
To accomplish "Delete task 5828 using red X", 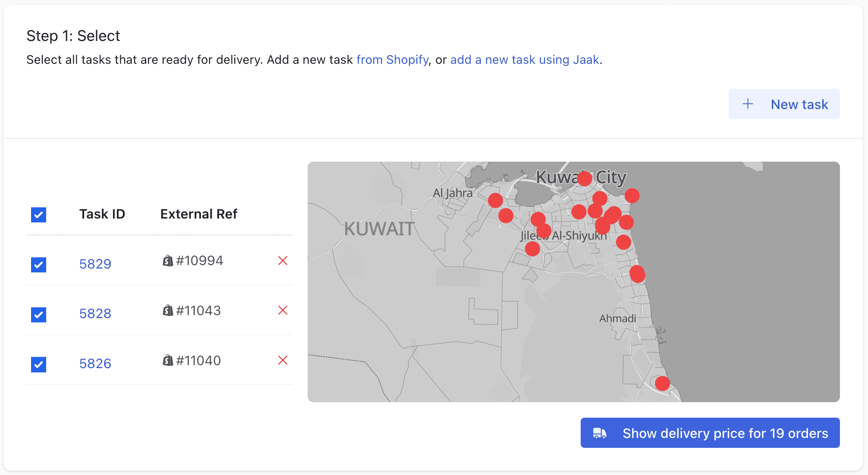I will 283,310.
